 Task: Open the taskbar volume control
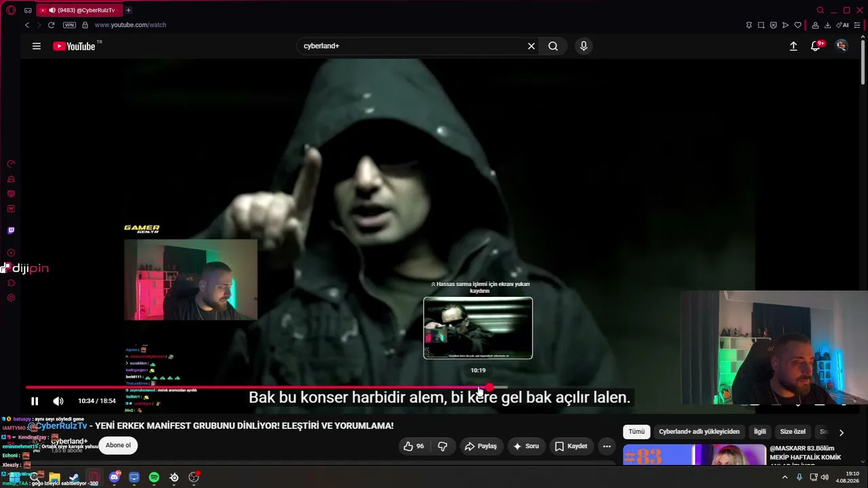pyautogui.click(x=825, y=477)
